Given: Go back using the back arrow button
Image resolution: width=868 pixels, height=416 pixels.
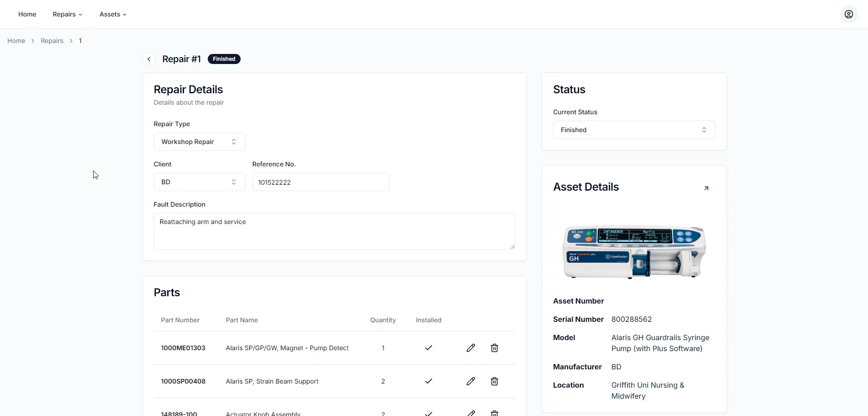Looking at the screenshot, I should 149,59.
